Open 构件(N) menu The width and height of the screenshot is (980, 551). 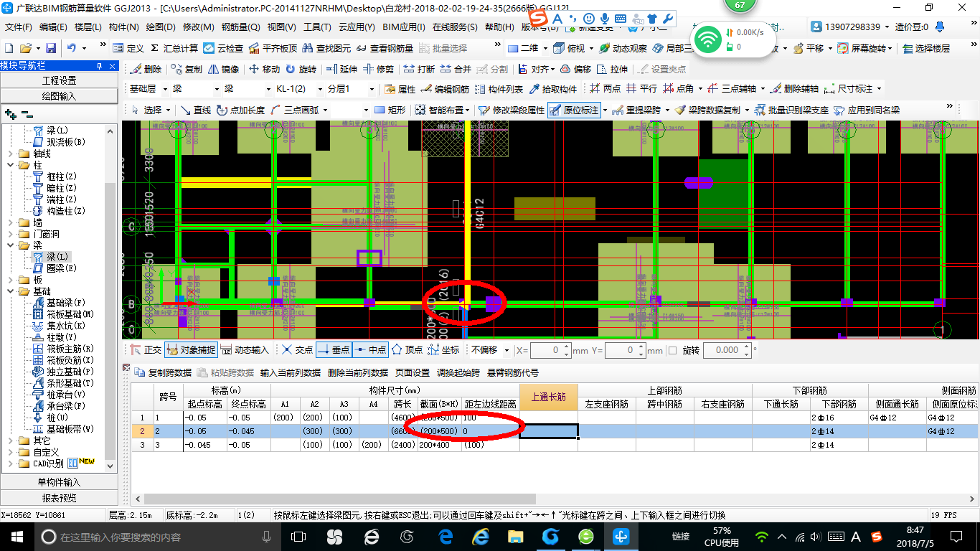coord(123,27)
